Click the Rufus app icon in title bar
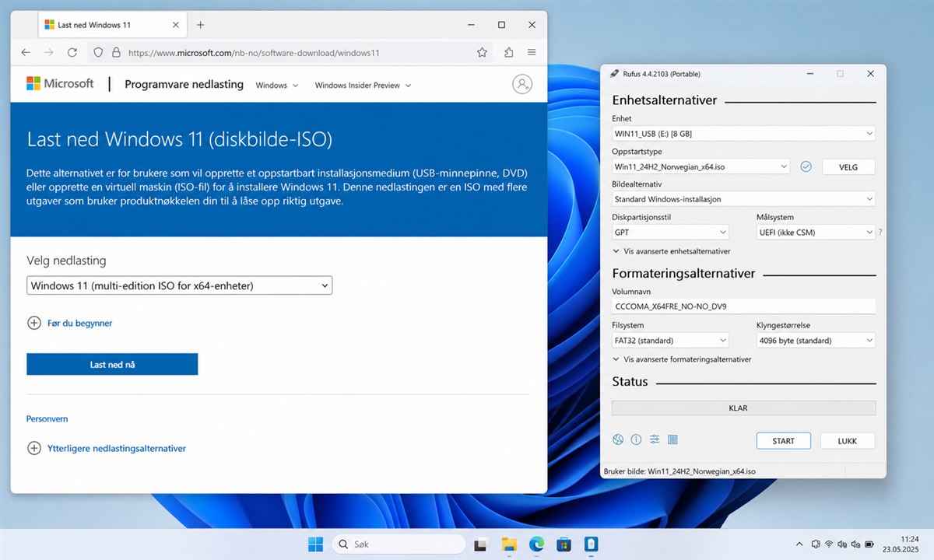 (x=615, y=74)
